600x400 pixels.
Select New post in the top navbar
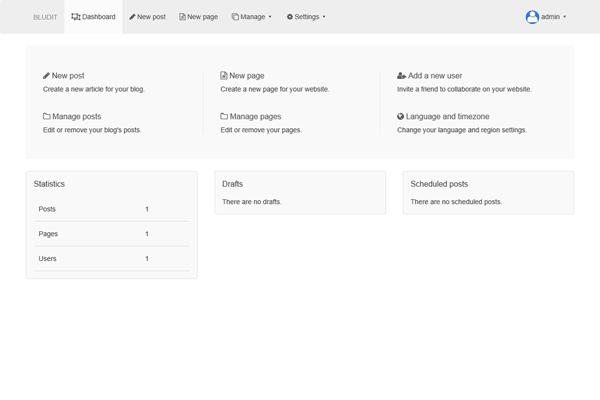click(x=147, y=17)
